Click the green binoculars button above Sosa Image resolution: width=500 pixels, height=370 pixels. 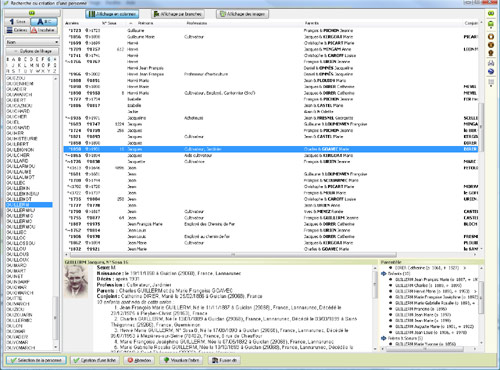[x=32, y=13]
